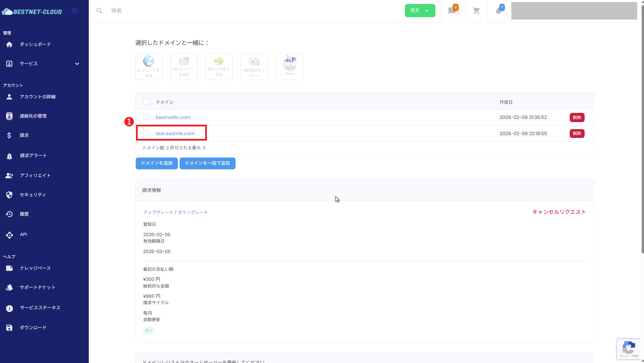Viewport: 644px width, 363px height.
Task: Click the page vertical scrollbar
Action: [642, 135]
